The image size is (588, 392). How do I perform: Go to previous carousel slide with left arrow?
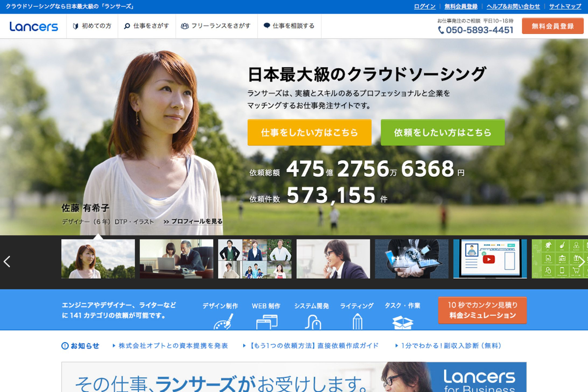[x=7, y=262]
